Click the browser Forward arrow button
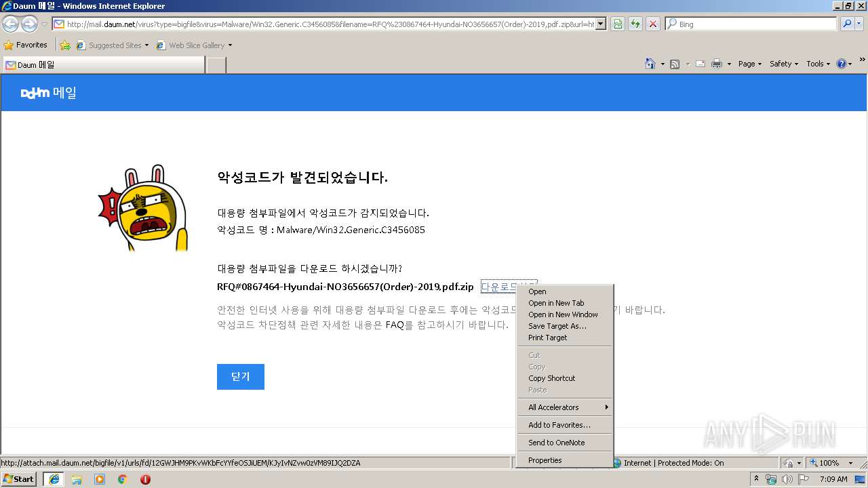The width and height of the screenshot is (868, 488). point(29,24)
